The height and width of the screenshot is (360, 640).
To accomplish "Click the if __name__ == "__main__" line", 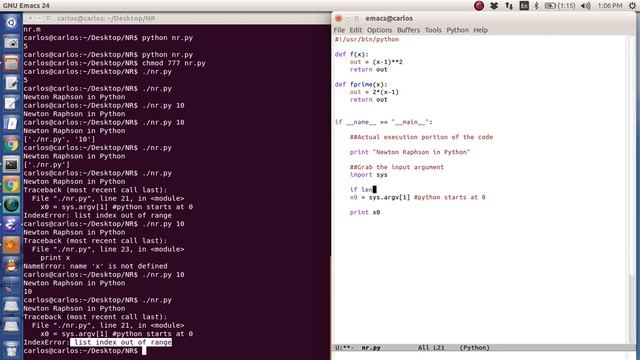I will point(384,122).
